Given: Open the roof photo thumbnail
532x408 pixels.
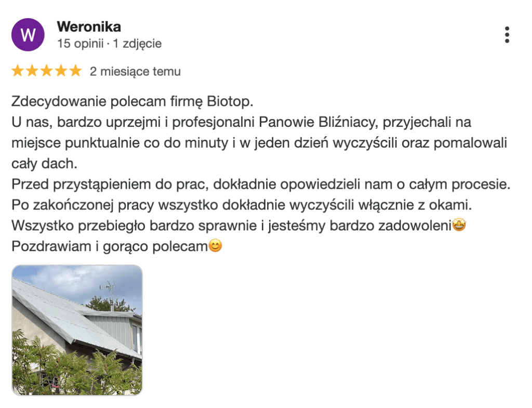Looking at the screenshot, I should coord(77,330).
